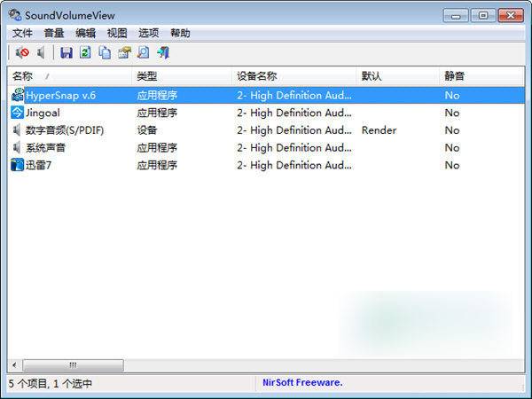Click the Find magnifier toolbar icon
Viewport: 532px width, 399px height.
pos(143,52)
